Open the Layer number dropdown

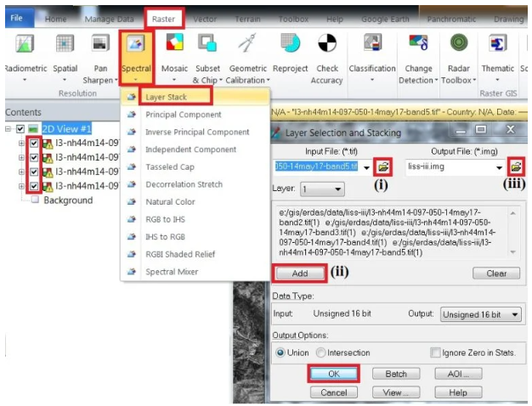(322, 189)
